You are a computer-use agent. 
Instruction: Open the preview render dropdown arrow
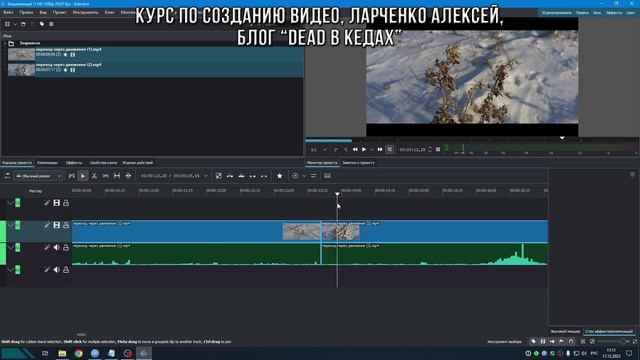[x=304, y=176]
